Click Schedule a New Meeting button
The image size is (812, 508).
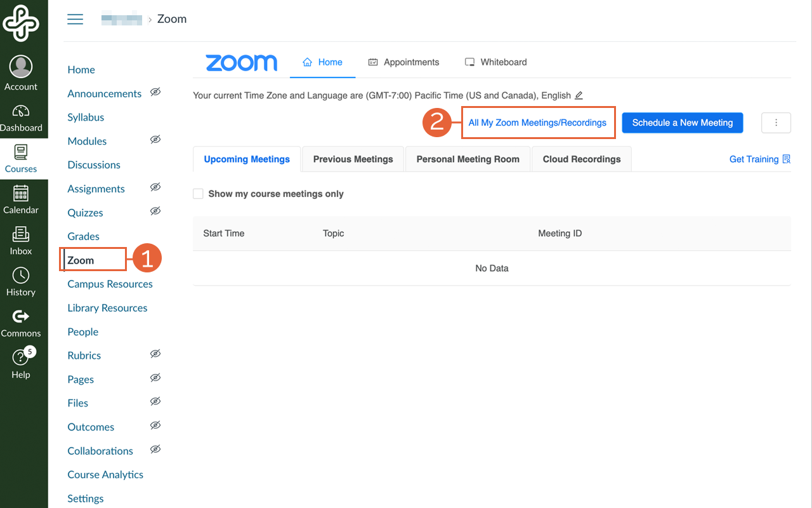point(682,123)
